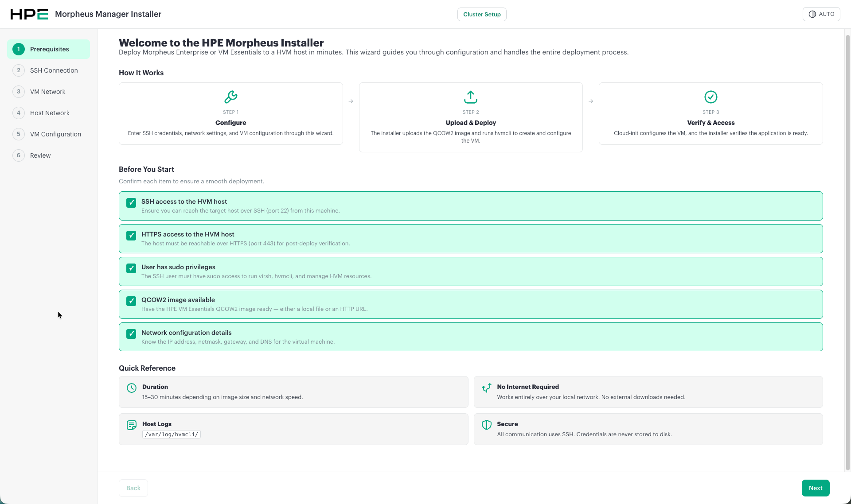The height and width of the screenshot is (504, 851).
Task: Click the Quick Reference heading
Action: [147, 368]
